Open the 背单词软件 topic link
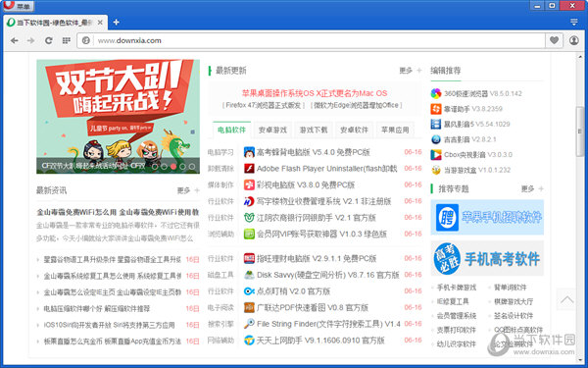The image size is (588, 368). tap(511, 288)
